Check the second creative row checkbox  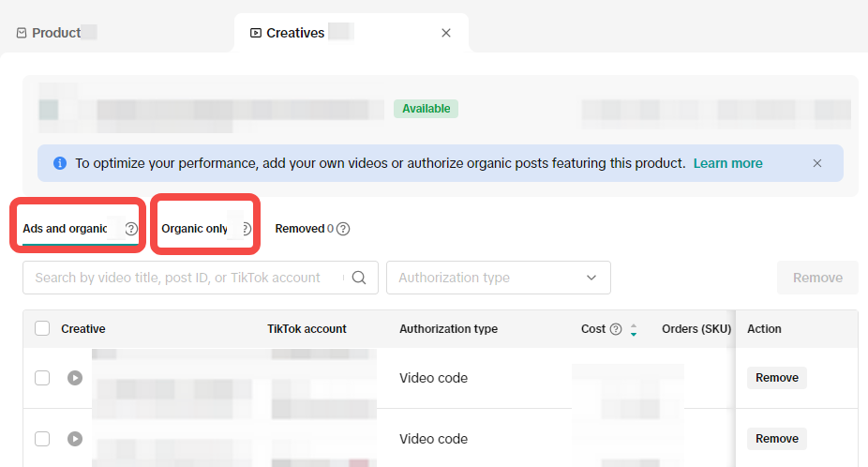coord(42,439)
